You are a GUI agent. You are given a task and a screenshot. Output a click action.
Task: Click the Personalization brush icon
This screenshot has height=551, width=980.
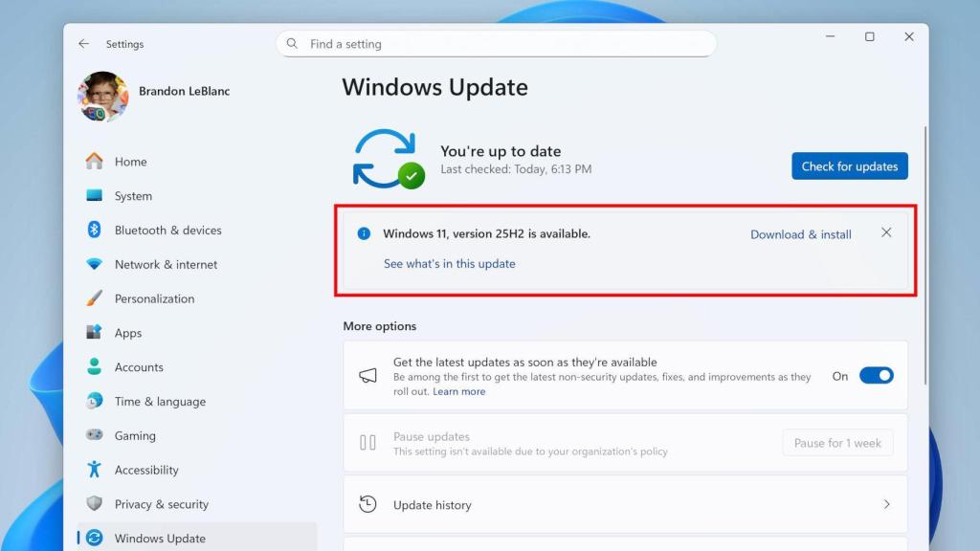pyautogui.click(x=95, y=298)
